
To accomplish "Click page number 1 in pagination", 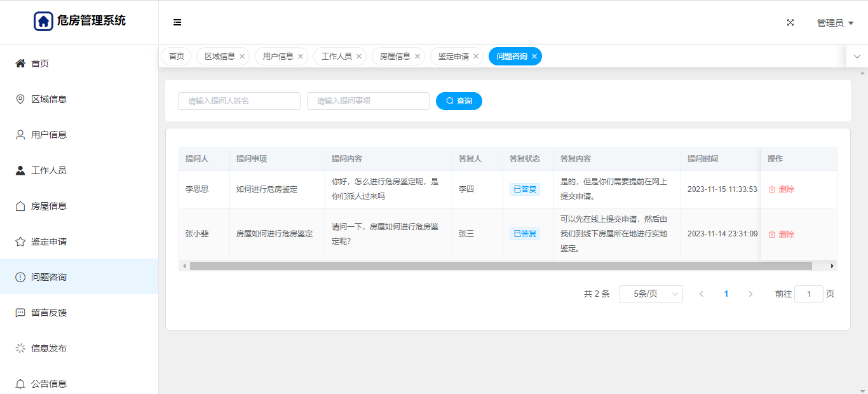I will pyautogui.click(x=726, y=294).
